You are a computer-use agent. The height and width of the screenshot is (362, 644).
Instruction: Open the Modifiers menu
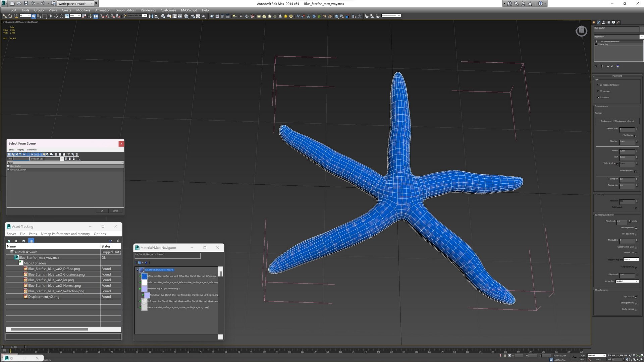(x=83, y=10)
